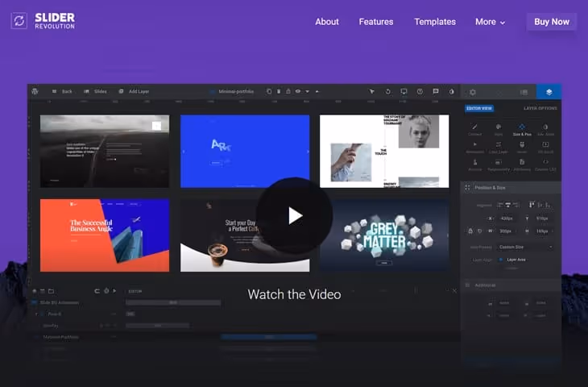Open the Responsivity icon option

pos(498,165)
